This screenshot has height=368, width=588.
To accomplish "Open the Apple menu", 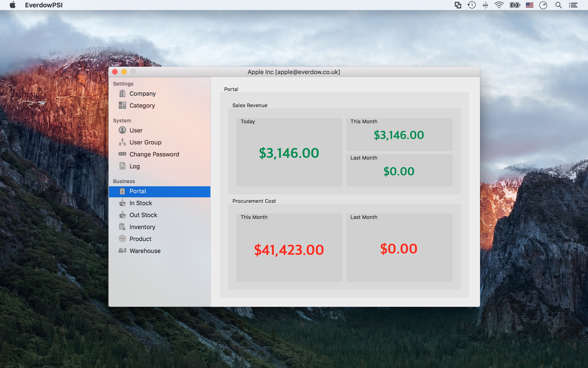I will (13, 5).
